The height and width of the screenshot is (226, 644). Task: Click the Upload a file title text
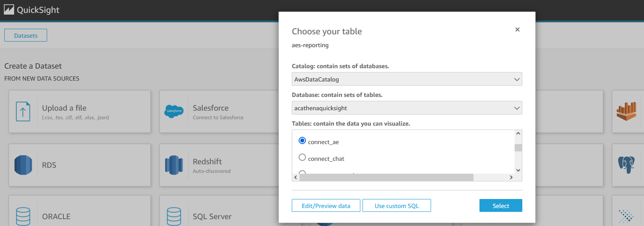[64, 108]
